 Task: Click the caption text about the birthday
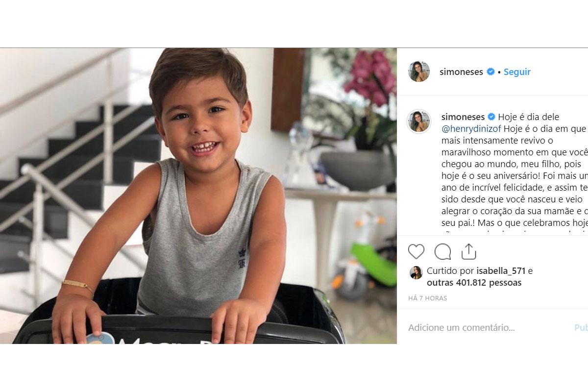click(x=514, y=175)
